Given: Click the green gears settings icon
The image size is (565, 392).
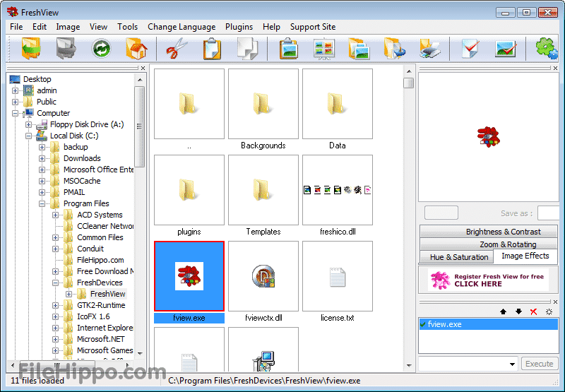Looking at the screenshot, I should click(546, 48).
